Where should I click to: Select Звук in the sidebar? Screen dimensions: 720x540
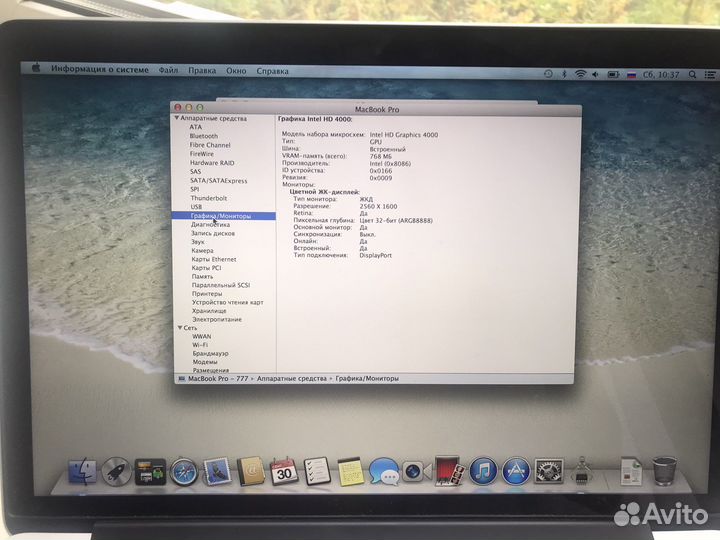[x=198, y=242]
